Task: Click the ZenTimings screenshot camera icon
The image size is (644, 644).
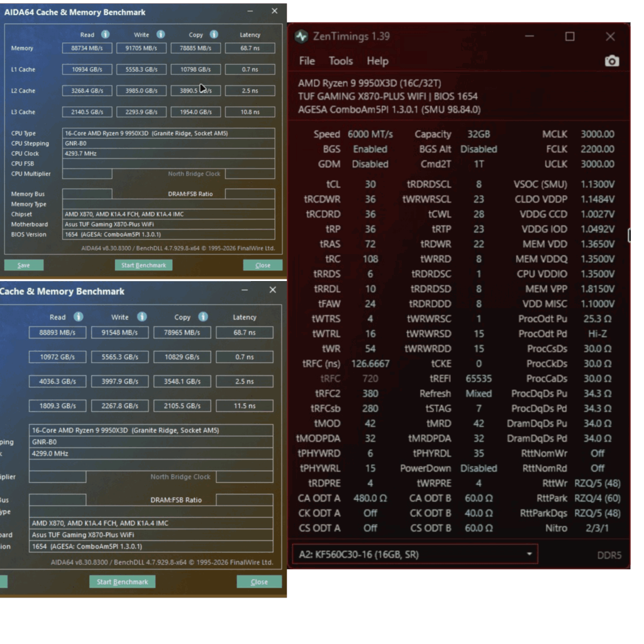Action: point(611,61)
